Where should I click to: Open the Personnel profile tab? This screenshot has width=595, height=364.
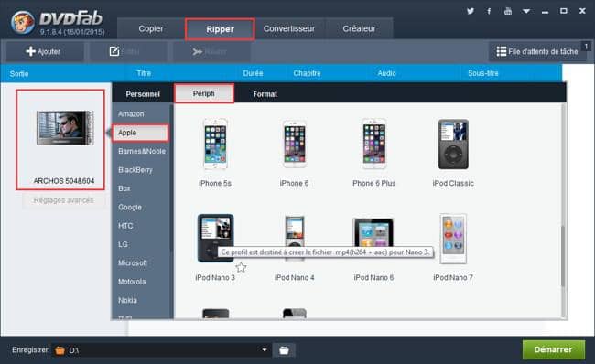(x=143, y=94)
